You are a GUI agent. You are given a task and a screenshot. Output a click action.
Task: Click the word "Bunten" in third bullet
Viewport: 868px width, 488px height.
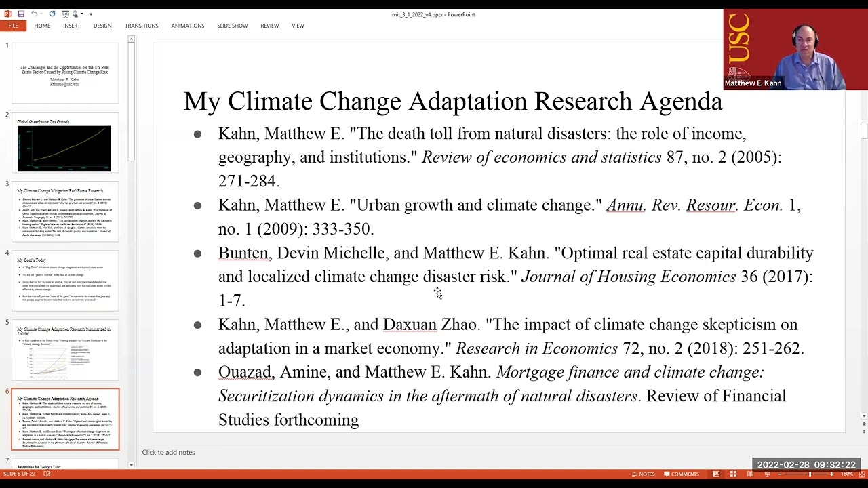(x=243, y=253)
